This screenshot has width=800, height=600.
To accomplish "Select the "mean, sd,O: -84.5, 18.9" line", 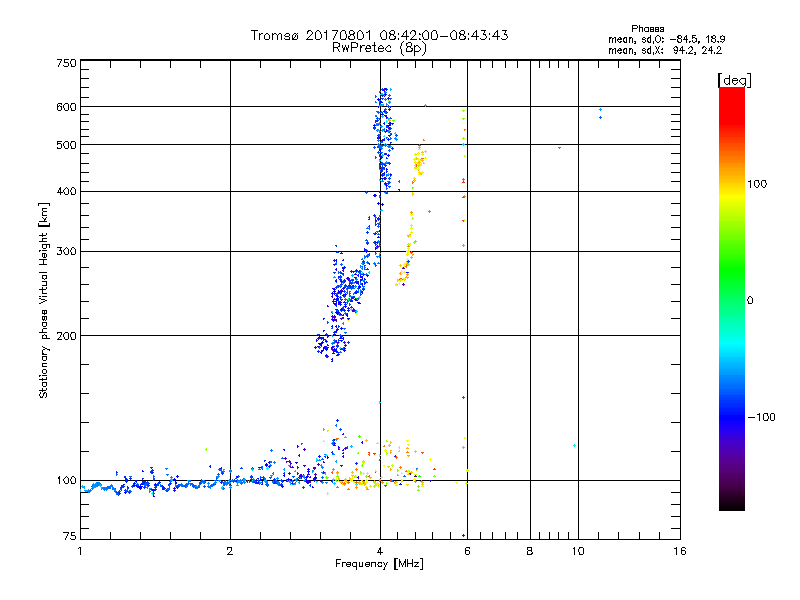I will click(x=666, y=39).
